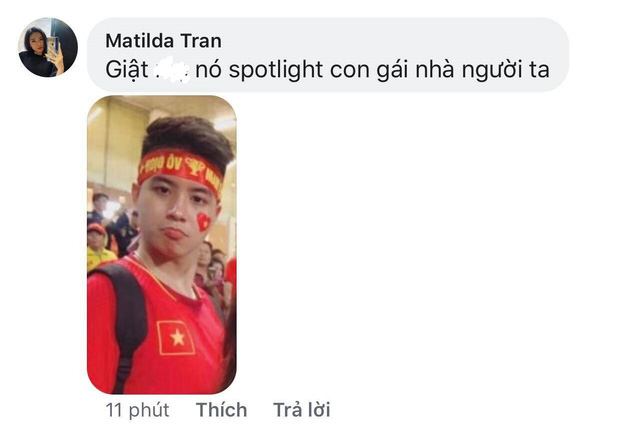Open Matilda Tran's profile picture

click(x=48, y=47)
